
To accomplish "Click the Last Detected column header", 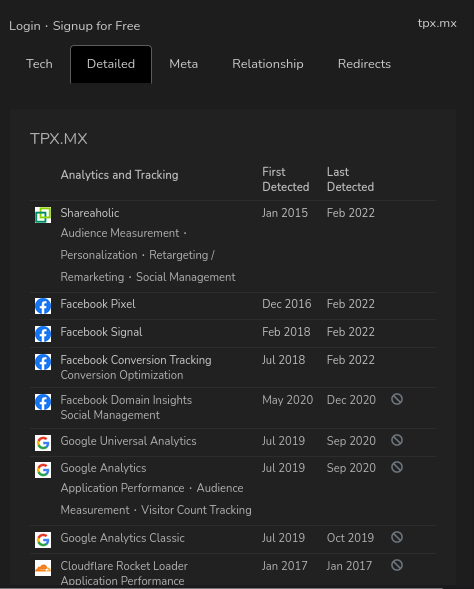I will [350, 180].
